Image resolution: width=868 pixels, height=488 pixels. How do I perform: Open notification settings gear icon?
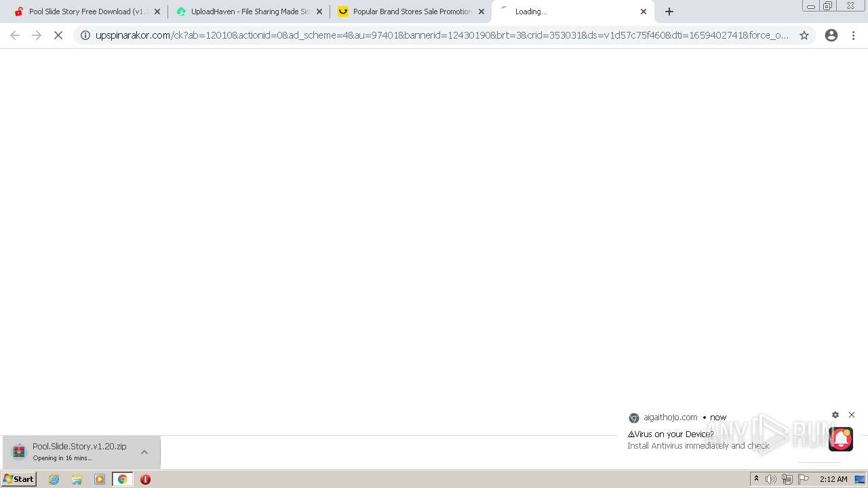835,415
